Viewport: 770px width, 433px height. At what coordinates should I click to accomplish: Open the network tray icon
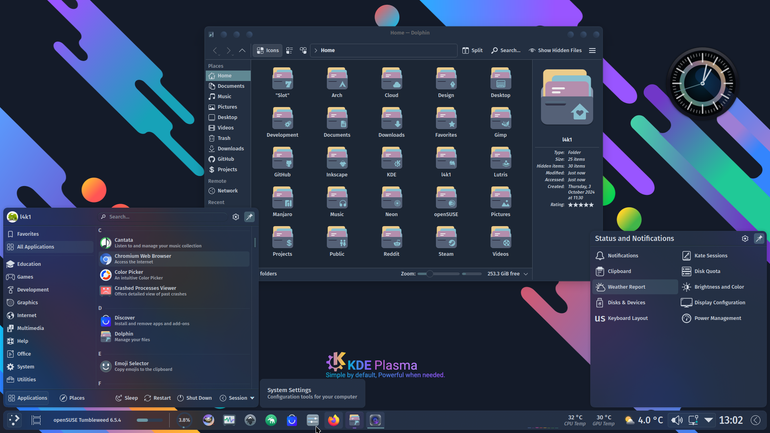693,420
